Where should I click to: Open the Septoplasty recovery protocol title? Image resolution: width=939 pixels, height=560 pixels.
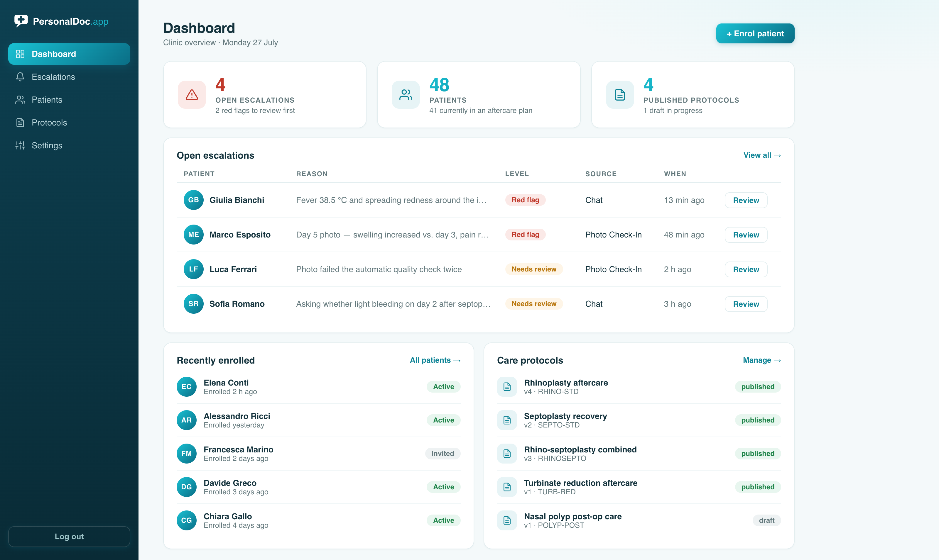[x=565, y=416]
